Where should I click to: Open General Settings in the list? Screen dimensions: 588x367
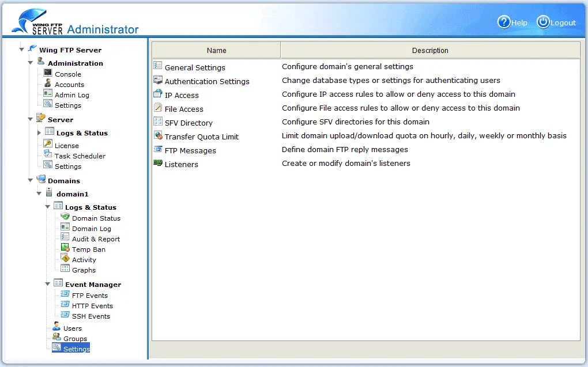coord(195,67)
